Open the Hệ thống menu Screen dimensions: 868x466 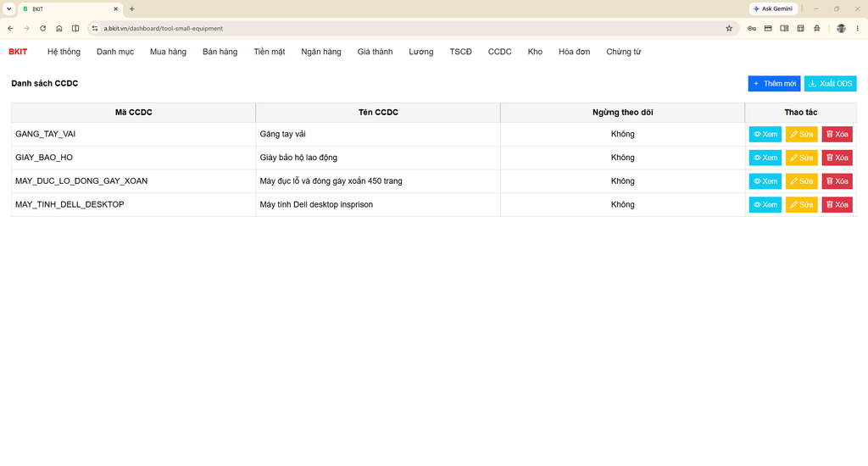tap(64, 52)
